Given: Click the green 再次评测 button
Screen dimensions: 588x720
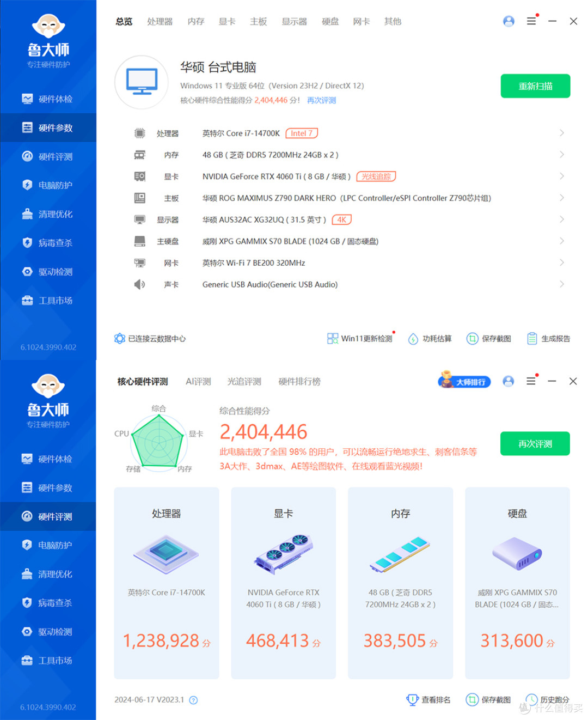Looking at the screenshot, I should pyautogui.click(x=535, y=444).
